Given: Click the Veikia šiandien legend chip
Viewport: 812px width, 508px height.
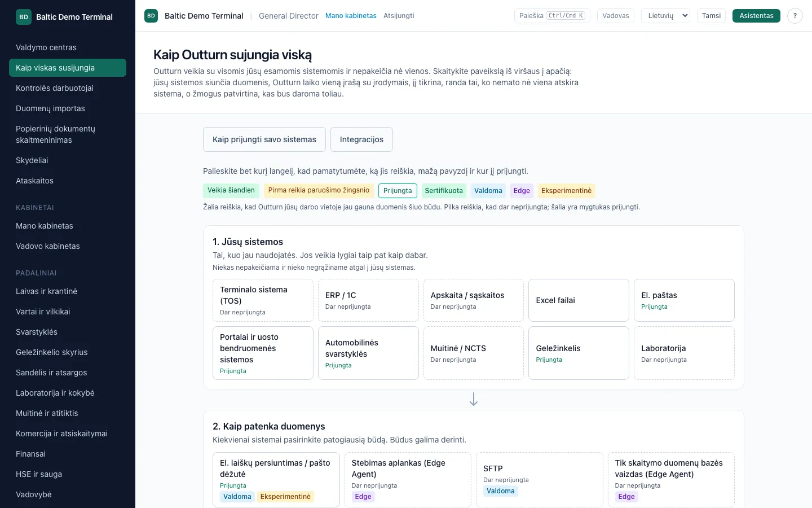Looking at the screenshot, I should click(x=231, y=191).
